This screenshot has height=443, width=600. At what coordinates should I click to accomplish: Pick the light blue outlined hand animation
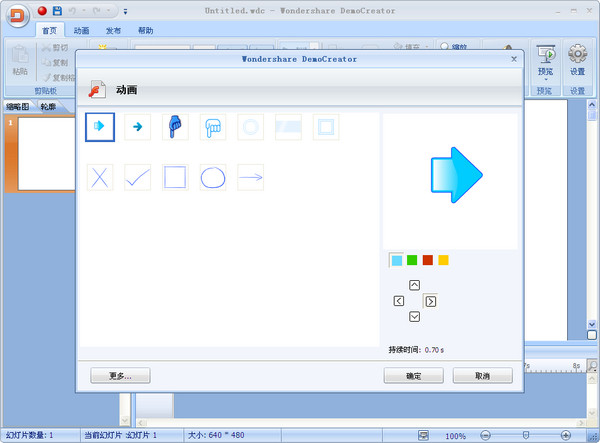point(213,127)
